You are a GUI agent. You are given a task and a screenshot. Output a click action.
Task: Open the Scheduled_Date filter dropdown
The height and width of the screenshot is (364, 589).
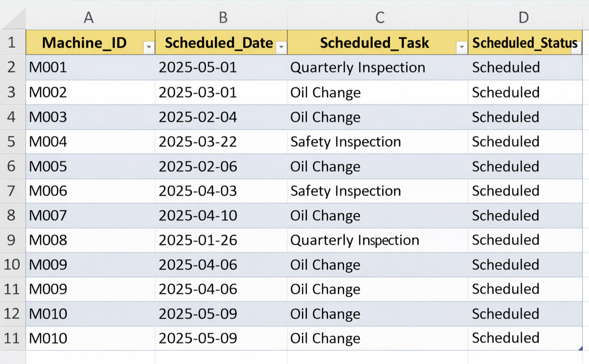point(281,47)
